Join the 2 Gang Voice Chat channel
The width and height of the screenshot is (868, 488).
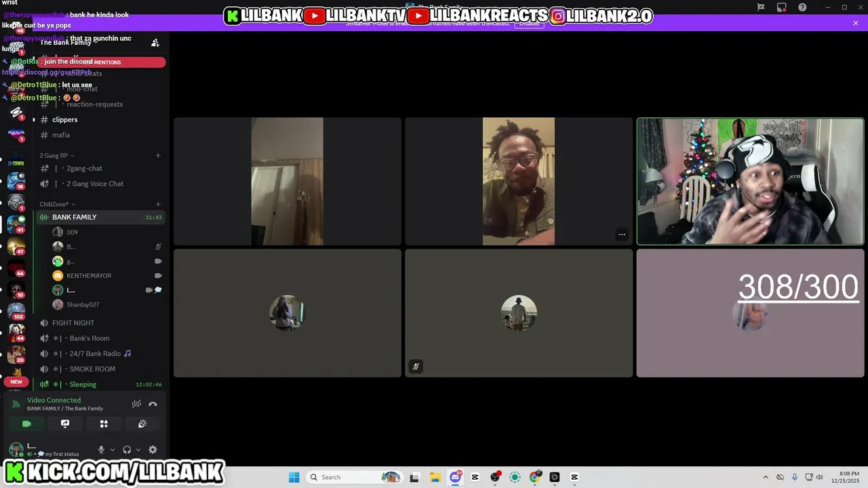click(x=95, y=184)
